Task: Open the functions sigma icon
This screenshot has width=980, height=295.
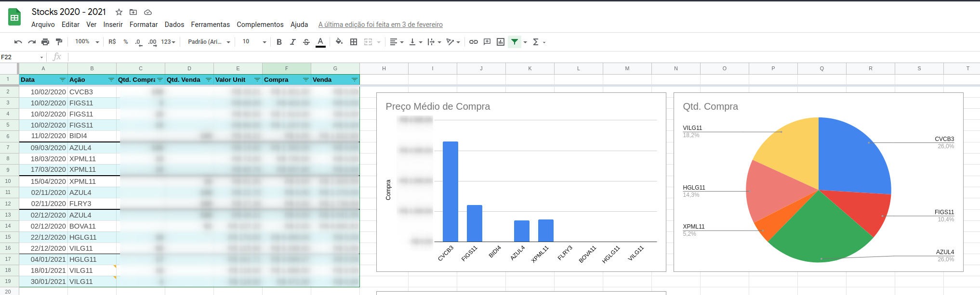Action: click(x=536, y=42)
